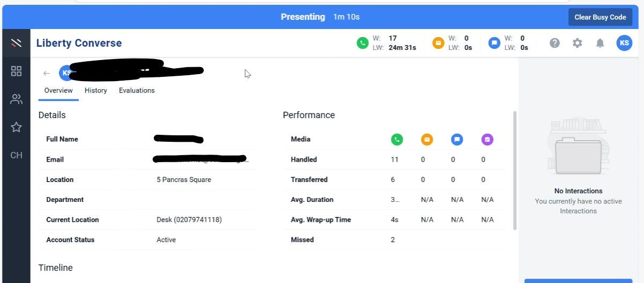This screenshot has height=283, width=644.
Task: Click the 'Media' row label
Action: [301, 140]
